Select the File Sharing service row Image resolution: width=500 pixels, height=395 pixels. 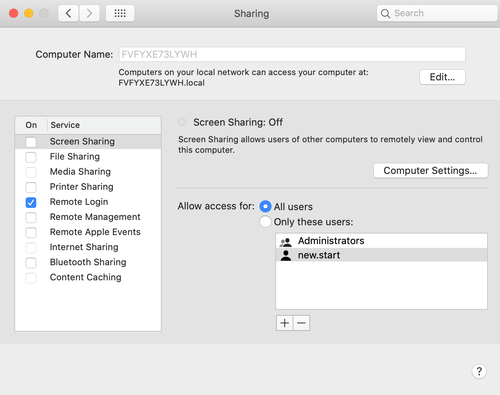pyautogui.click(x=88, y=157)
